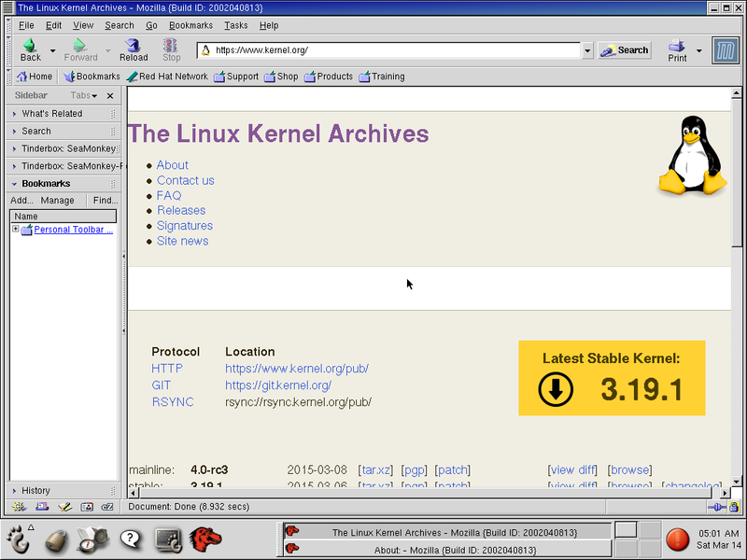747x560 pixels.
Task: Click the security lock status icon
Action: coord(734,507)
